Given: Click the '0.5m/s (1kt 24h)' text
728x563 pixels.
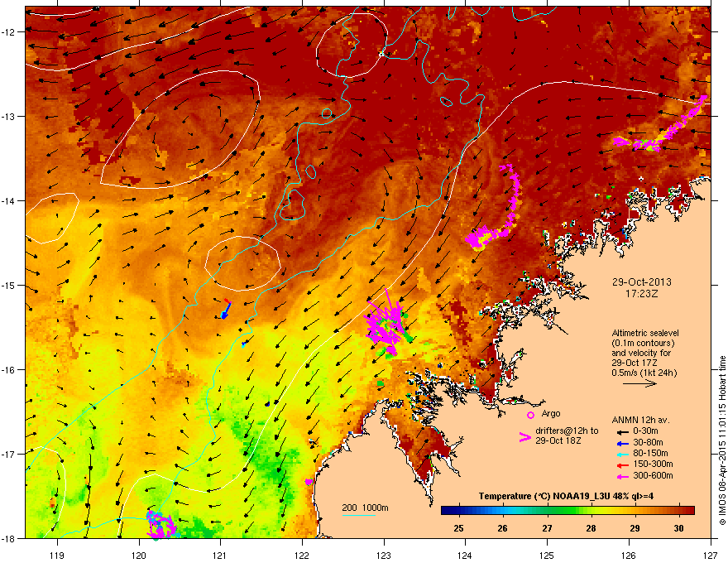Looking at the screenshot, I should click(x=644, y=373).
